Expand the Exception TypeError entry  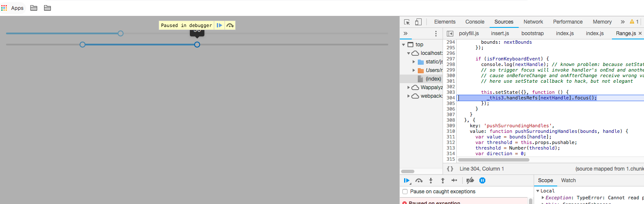click(543, 198)
